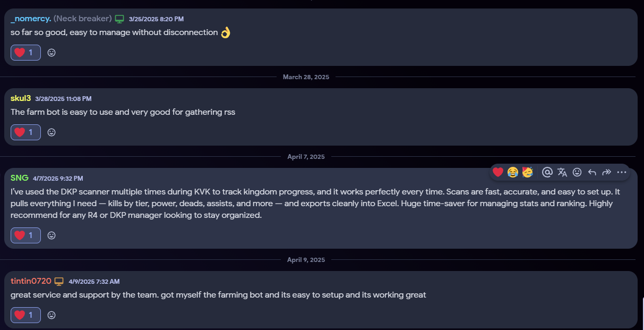Add reaction smiley under tintin0720's message
The width and height of the screenshot is (644, 330).
pos(51,315)
